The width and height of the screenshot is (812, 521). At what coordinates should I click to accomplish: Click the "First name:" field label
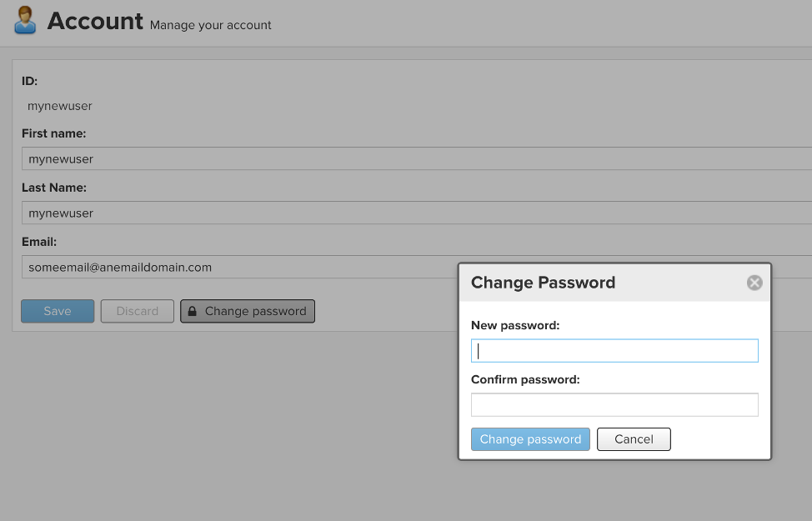point(54,133)
